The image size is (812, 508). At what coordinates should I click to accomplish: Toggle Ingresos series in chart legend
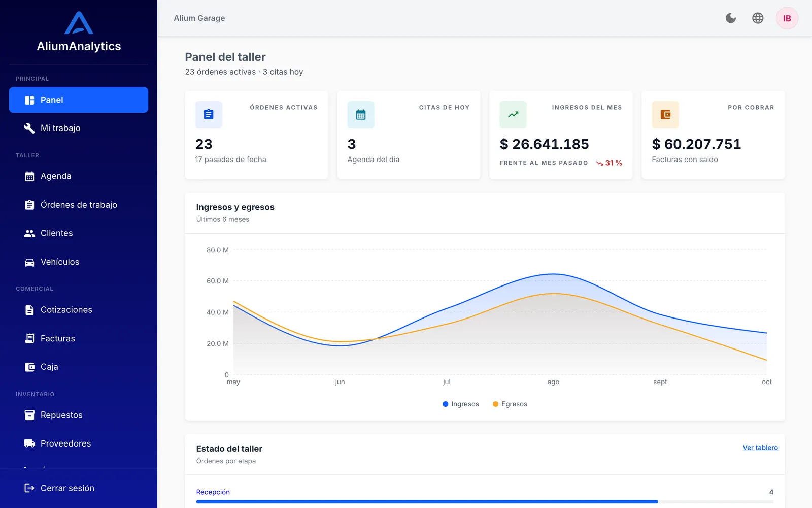[x=461, y=404]
